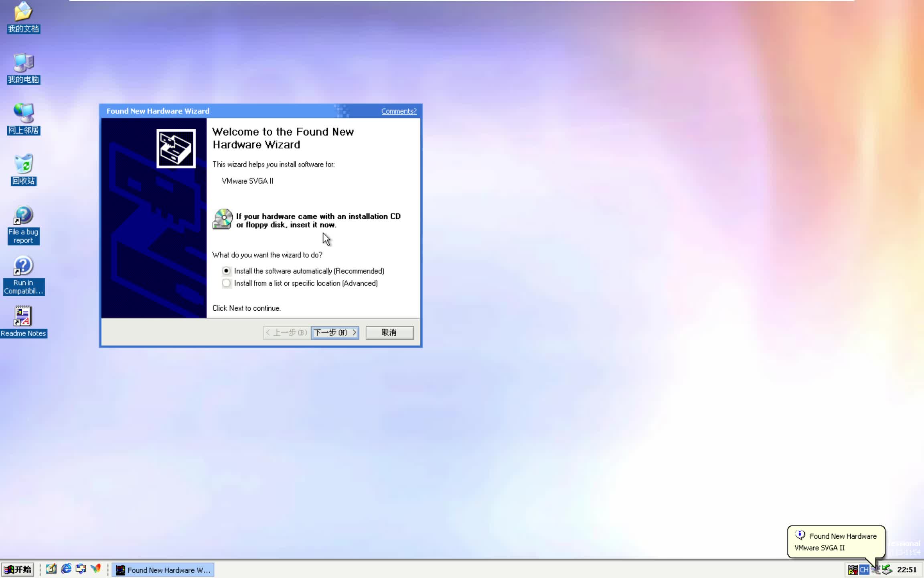Screen dimensions: 924x578
Task: Click the network drive tray icon
Action: [x=887, y=570]
